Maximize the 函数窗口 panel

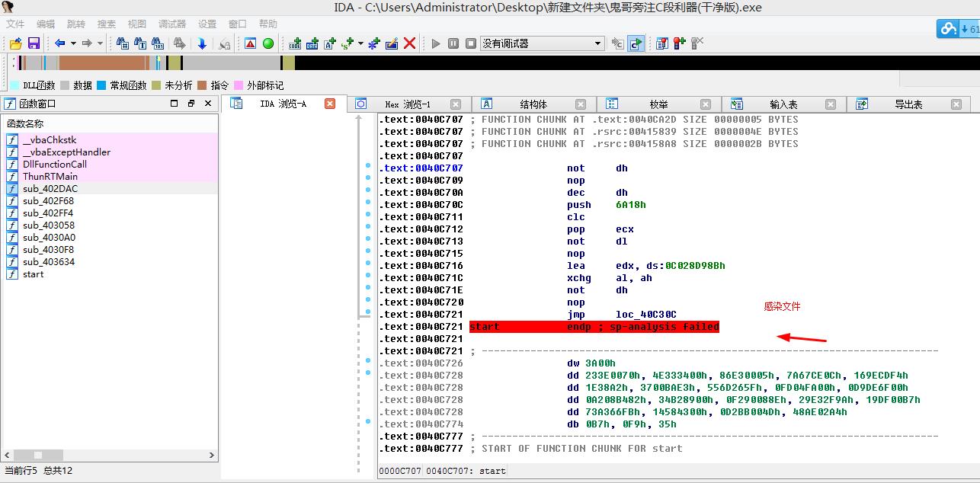click(175, 104)
